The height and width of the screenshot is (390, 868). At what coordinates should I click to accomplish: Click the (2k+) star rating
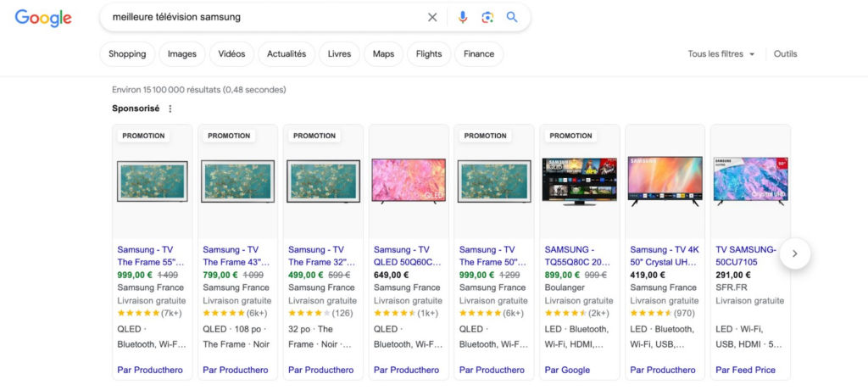[577, 313]
